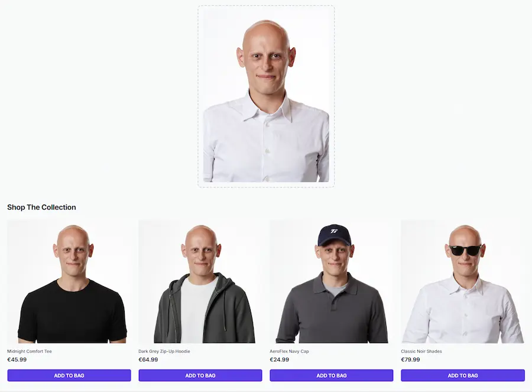Click the black sunglasses on the model

pos(465,250)
